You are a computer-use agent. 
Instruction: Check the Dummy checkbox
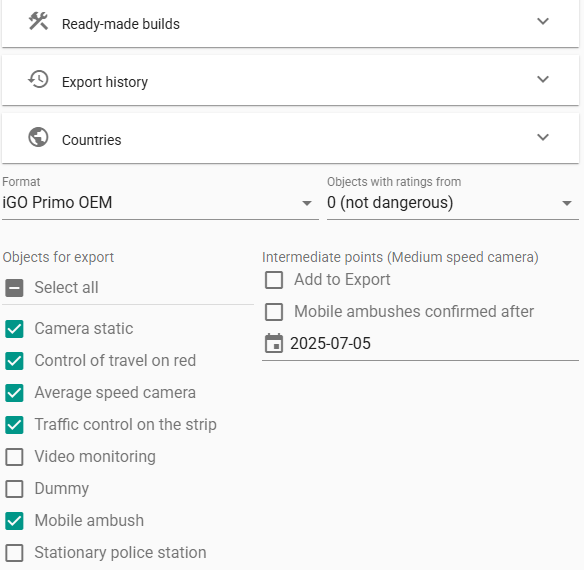click(x=15, y=489)
